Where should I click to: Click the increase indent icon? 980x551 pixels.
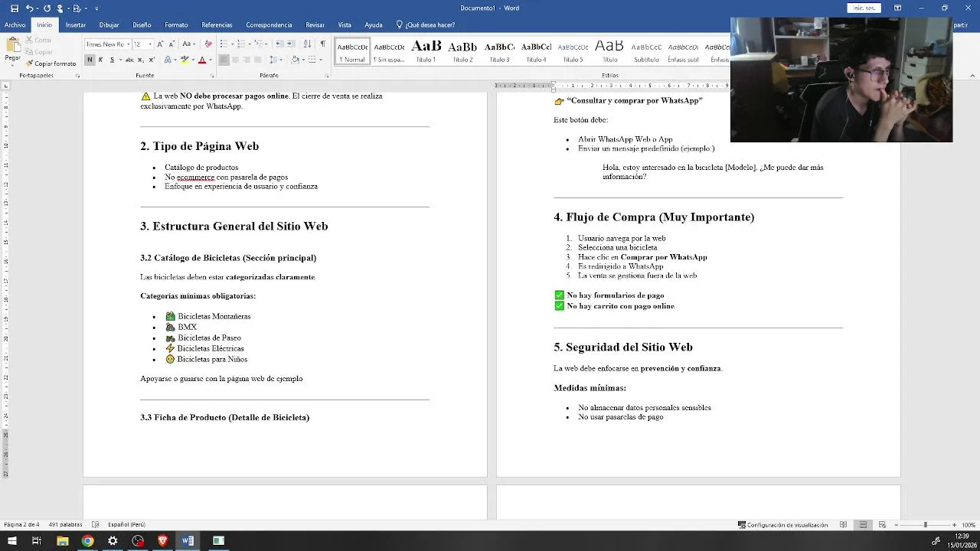pos(290,44)
